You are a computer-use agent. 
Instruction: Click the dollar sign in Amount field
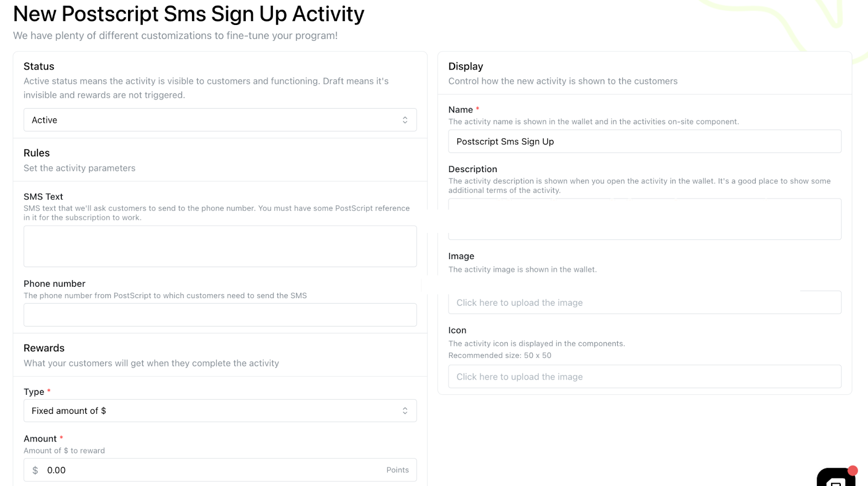click(x=35, y=470)
